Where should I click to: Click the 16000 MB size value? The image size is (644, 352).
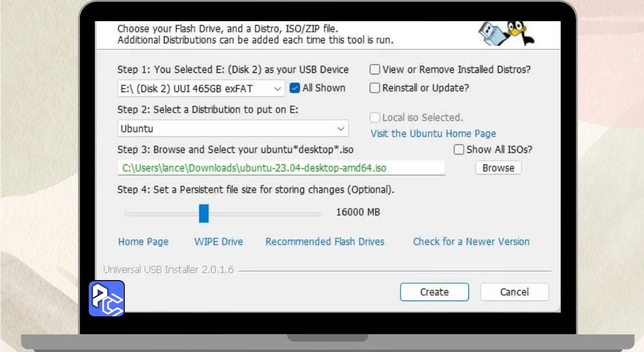(x=358, y=212)
